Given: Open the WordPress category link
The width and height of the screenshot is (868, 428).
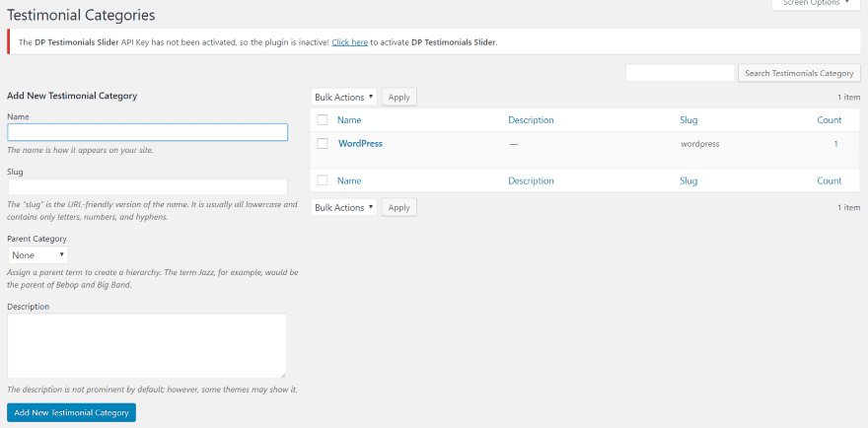Looking at the screenshot, I should [360, 144].
